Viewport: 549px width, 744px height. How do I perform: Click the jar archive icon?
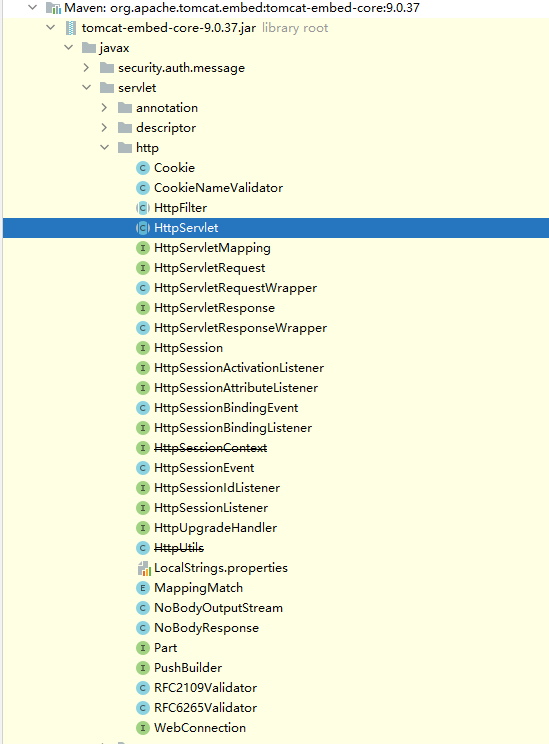coord(71,28)
